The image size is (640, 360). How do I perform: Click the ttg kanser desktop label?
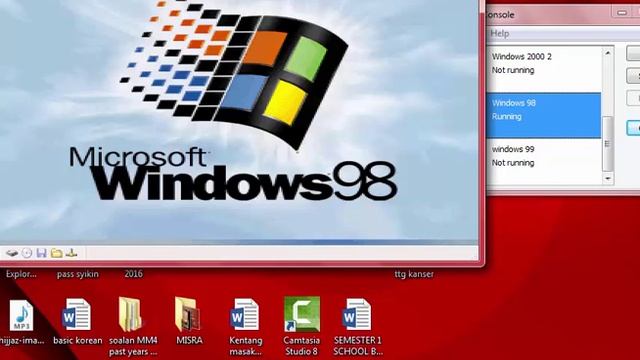pos(414,274)
